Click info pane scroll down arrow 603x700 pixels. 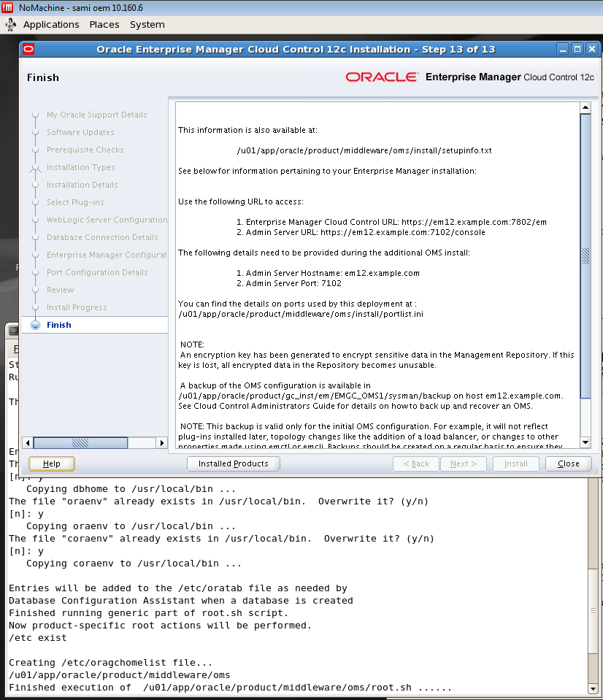(x=585, y=442)
